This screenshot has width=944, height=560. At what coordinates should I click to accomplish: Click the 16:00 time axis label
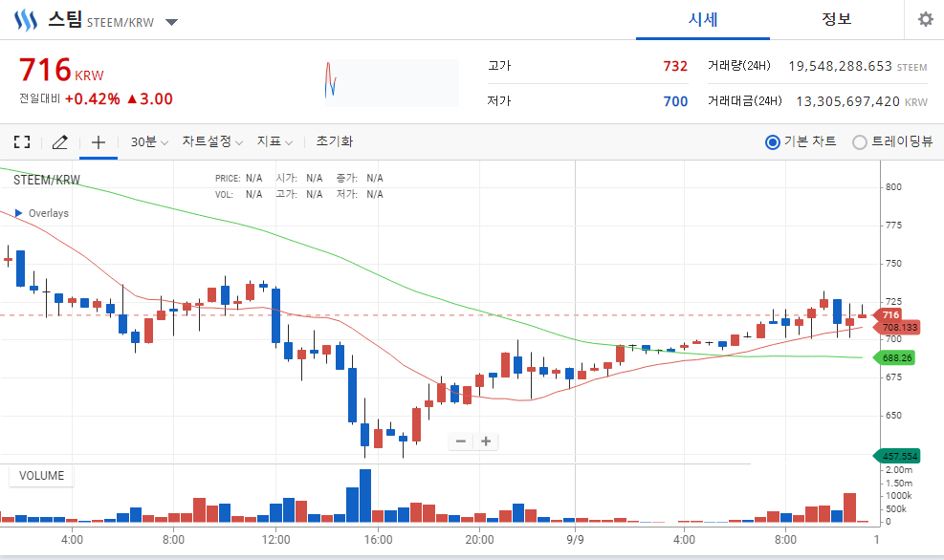(x=378, y=540)
